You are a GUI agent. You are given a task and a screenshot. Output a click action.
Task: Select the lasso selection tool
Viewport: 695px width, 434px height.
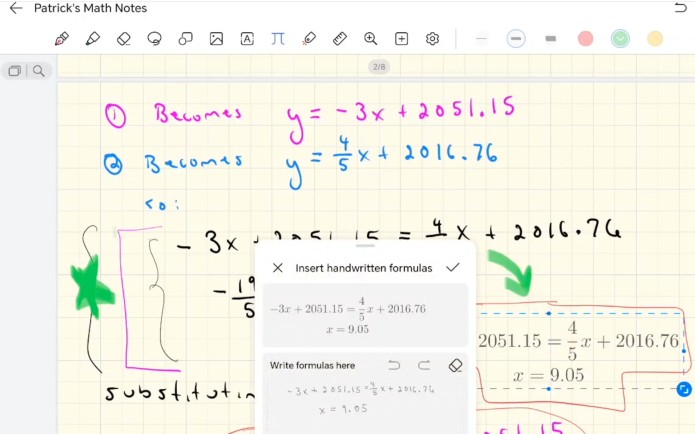point(154,39)
